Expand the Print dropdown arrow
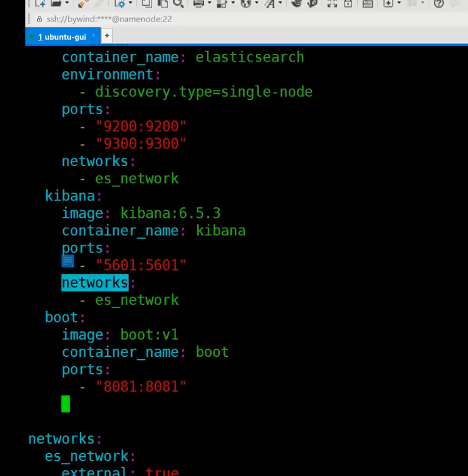The height and width of the screenshot is (476, 468). tap(209, 3)
